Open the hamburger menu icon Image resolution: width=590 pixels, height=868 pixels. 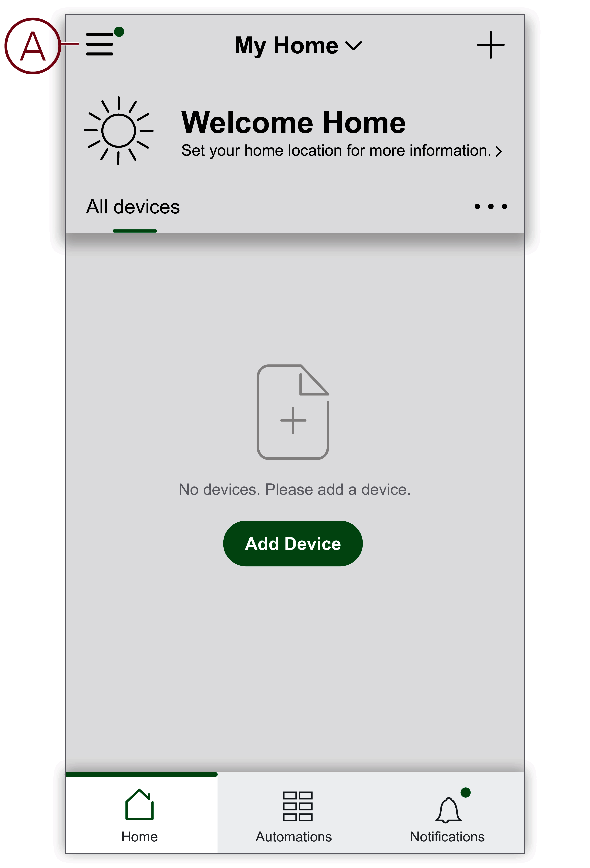(x=99, y=44)
